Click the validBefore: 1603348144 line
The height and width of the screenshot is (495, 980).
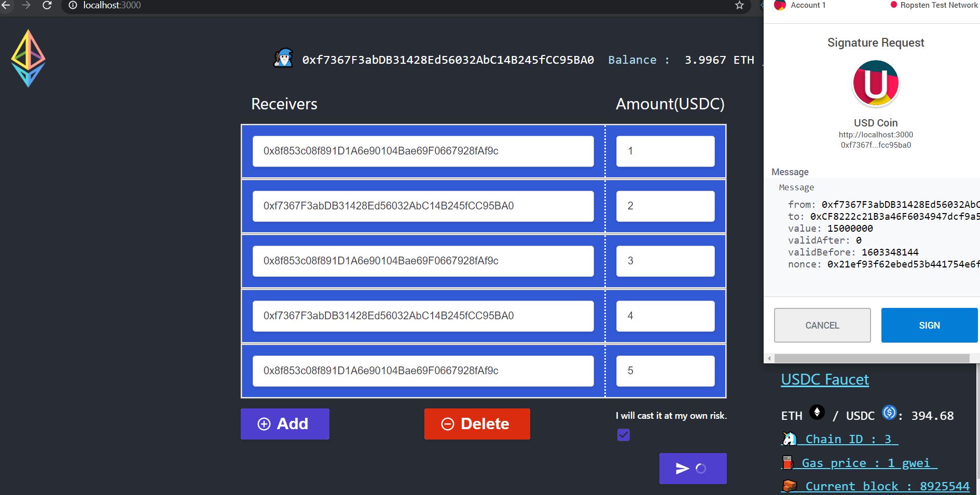[853, 252]
